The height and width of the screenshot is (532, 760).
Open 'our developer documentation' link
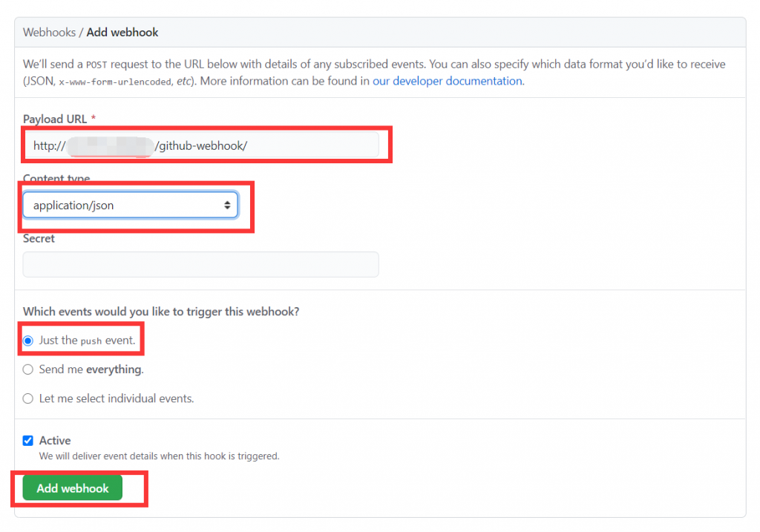point(448,81)
